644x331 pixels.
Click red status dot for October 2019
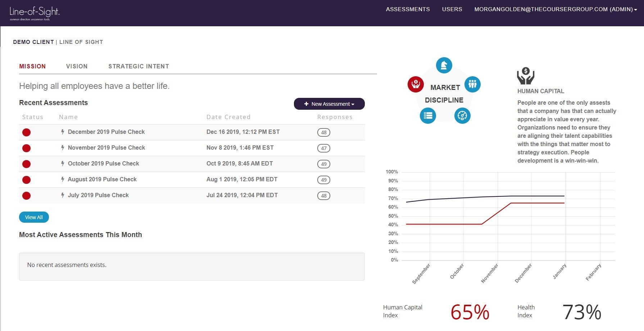click(x=26, y=164)
